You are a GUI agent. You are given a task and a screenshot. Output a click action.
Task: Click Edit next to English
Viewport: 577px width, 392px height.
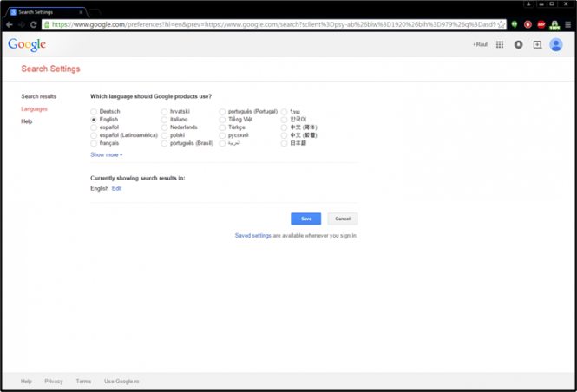116,188
